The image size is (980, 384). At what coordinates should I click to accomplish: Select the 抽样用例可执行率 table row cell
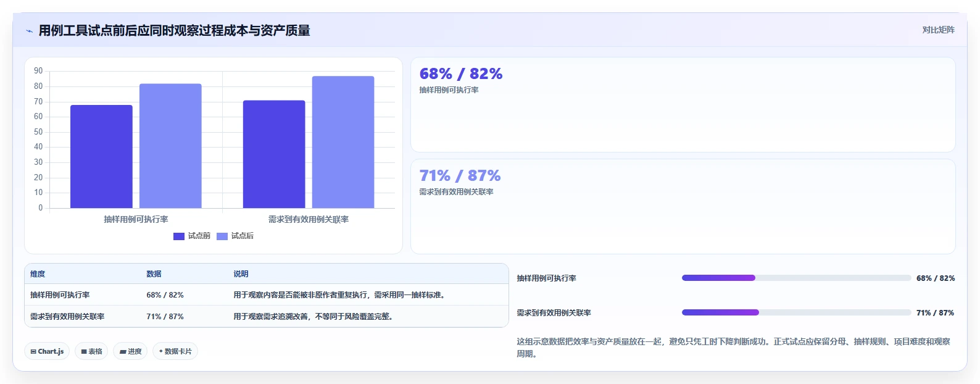click(60, 295)
